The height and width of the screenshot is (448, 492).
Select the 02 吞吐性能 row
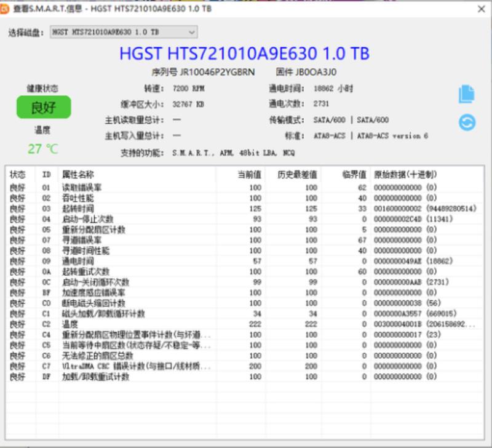click(x=244, y=198)
